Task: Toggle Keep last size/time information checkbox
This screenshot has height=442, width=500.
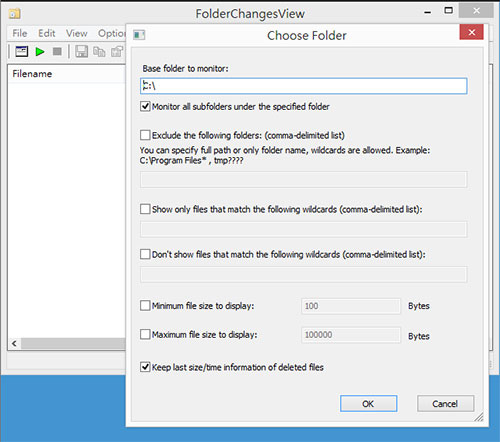Action: click(x=145, y=367)
